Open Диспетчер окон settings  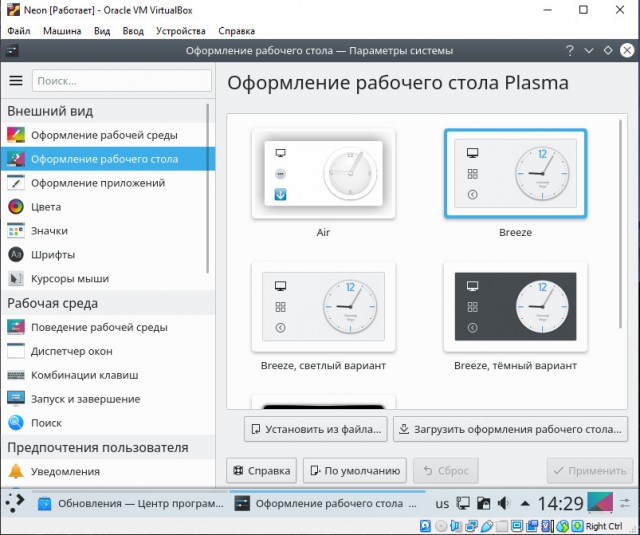[x=108, y=351]
